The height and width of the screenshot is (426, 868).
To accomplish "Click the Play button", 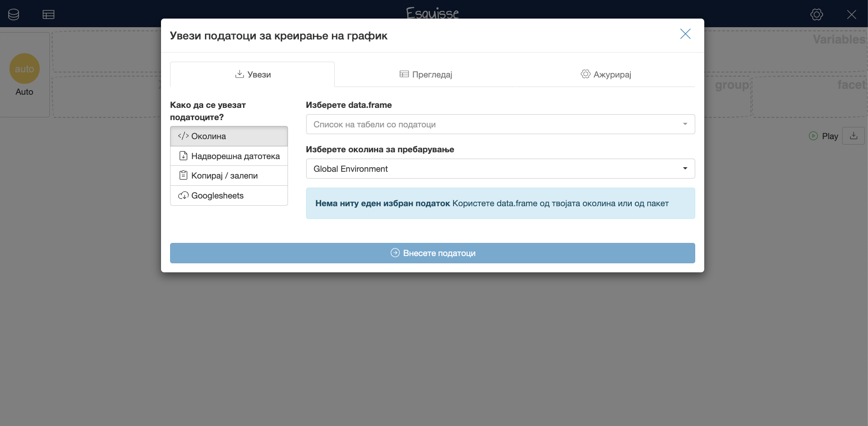I will 824,136.
